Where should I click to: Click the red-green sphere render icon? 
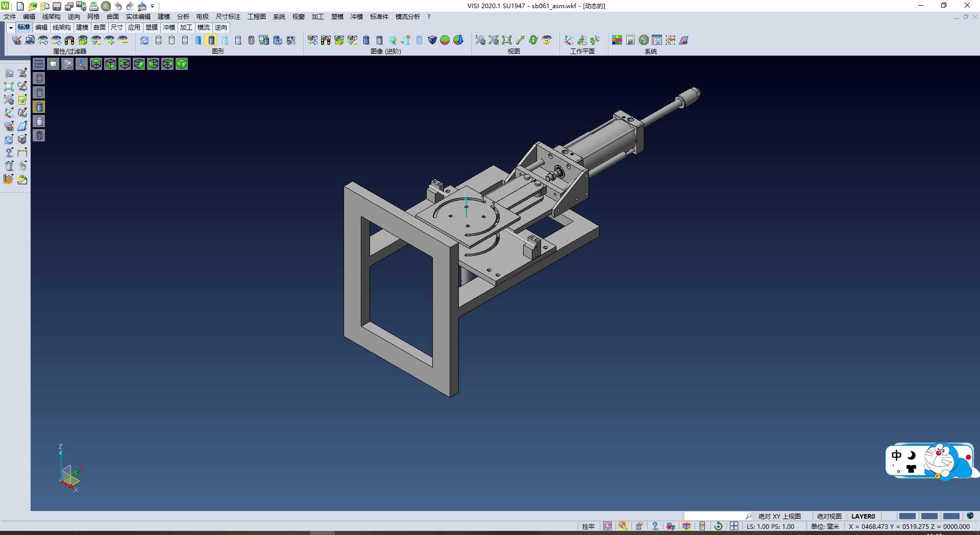[445, 40]
